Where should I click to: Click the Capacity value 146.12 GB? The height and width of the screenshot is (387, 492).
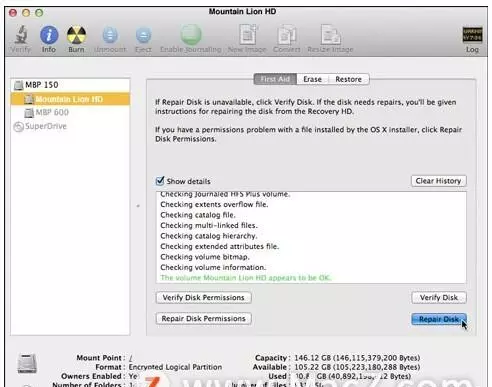pos(357,358)
